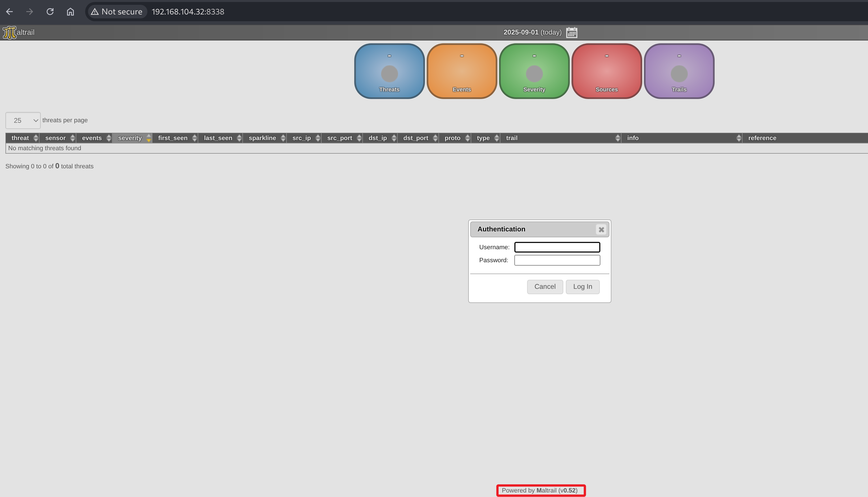Image resolution: width=868 pixels, height=497 pixels.
Task: Focus the Username input field
Action: point(557,247)
